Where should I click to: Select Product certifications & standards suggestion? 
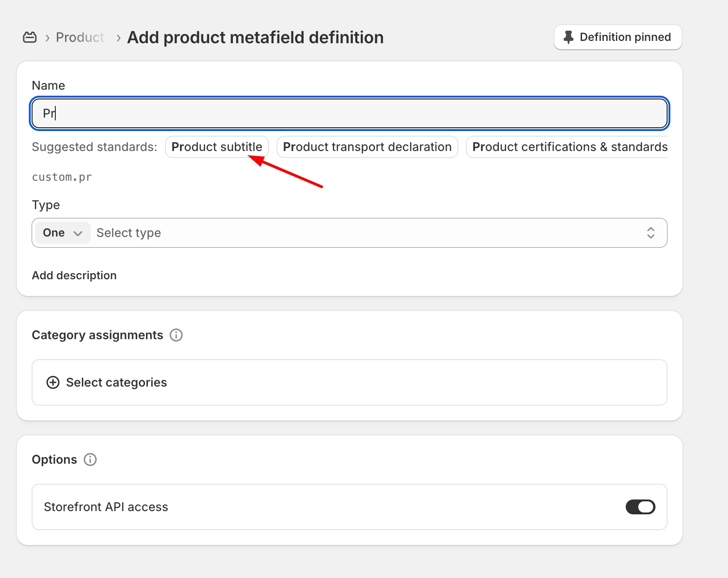(569, 147)
